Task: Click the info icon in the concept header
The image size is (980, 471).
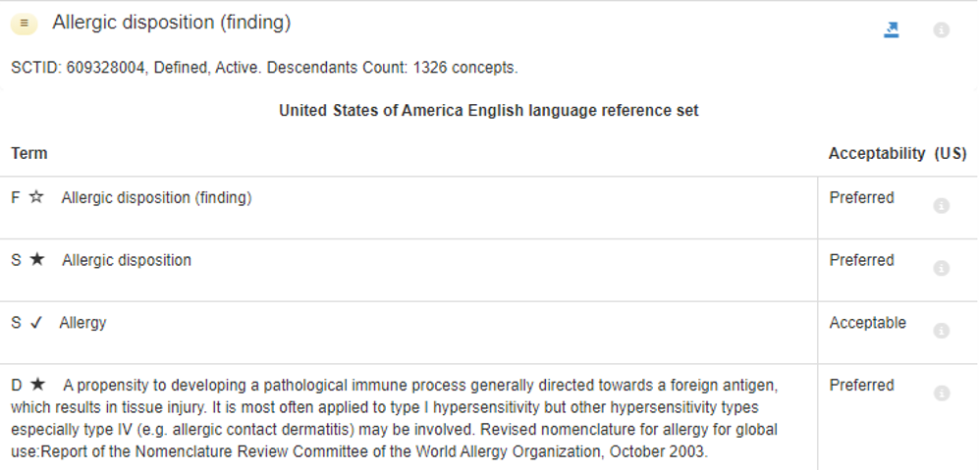Action: point(941,30)
